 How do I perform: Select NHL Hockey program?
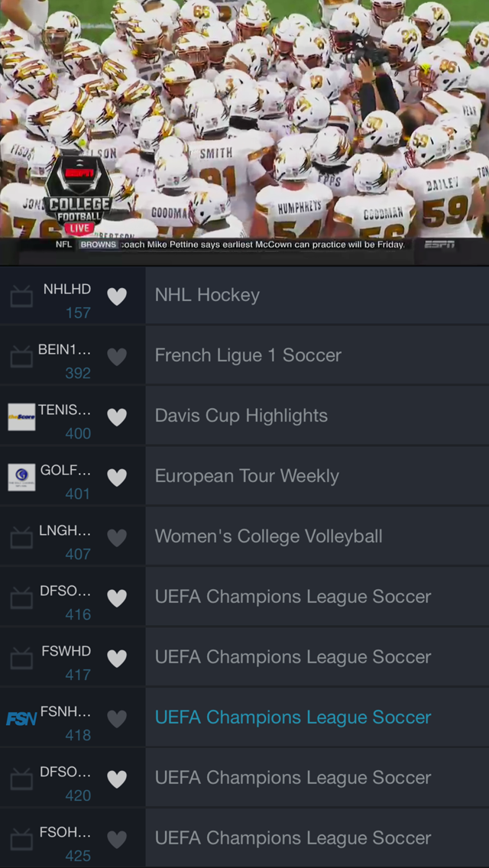[x=316, y=296]
